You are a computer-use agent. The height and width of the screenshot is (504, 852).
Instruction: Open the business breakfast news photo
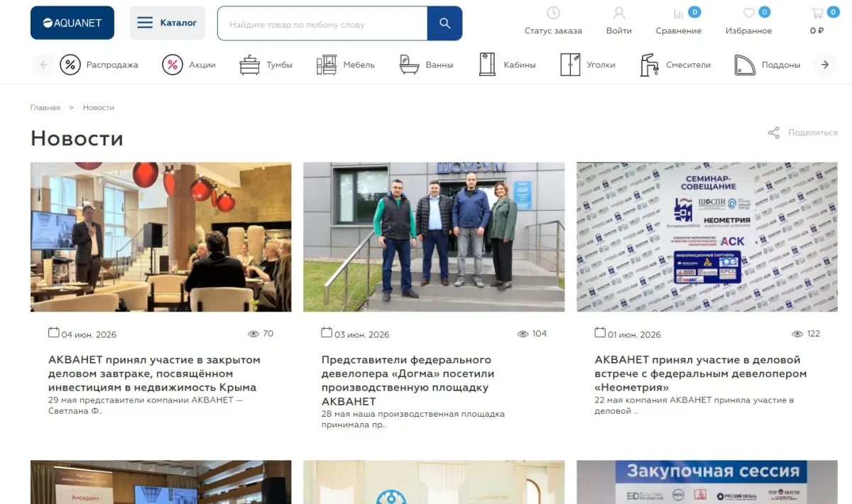(161, 237)
